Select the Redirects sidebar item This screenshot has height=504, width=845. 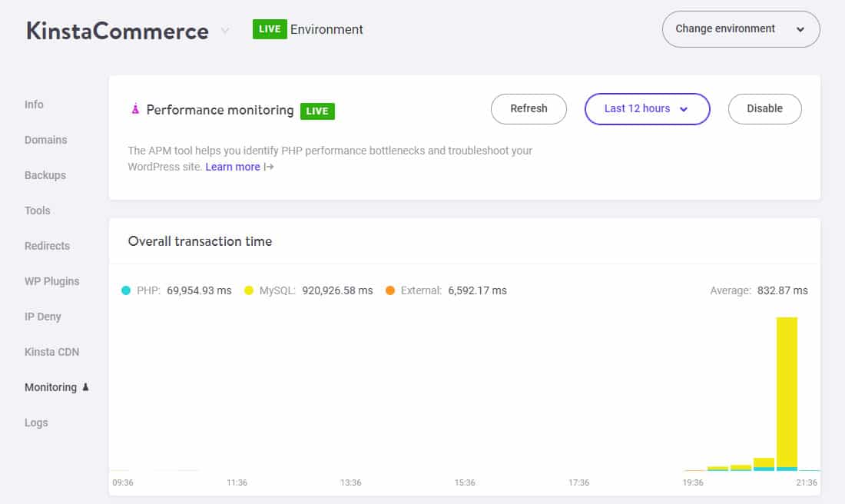point(47,246)
